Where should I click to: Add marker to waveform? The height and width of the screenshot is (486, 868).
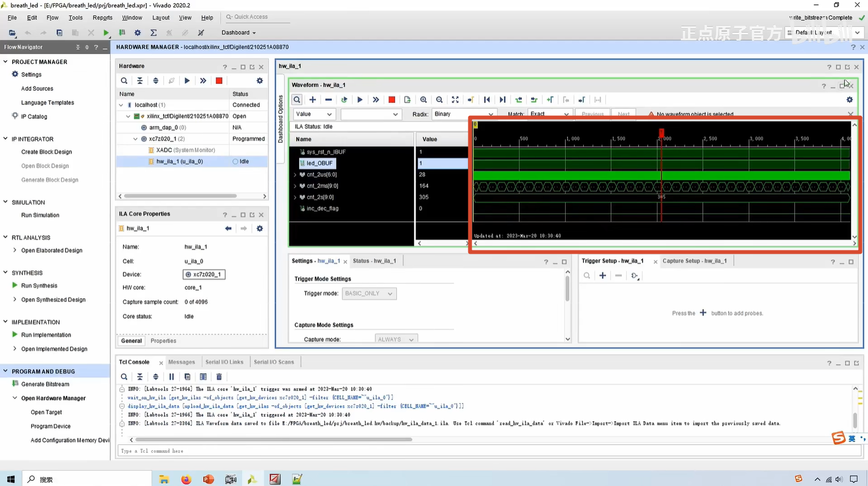point(550,100)
